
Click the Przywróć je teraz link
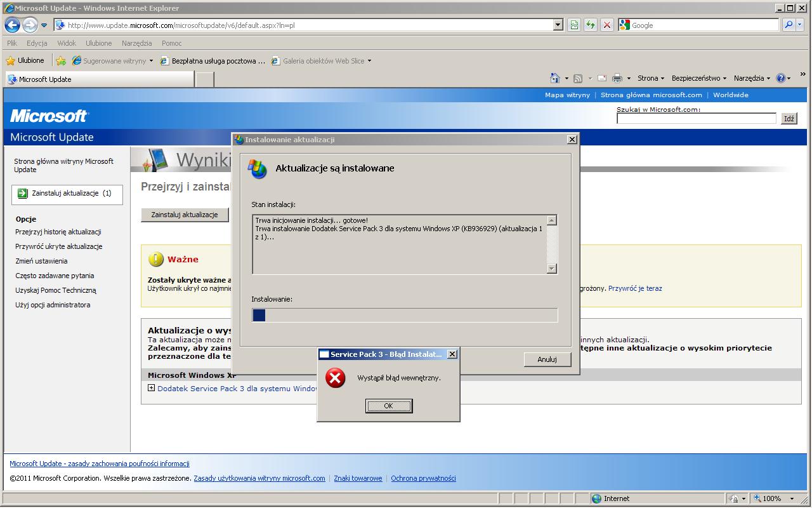[x=635, y=288]
